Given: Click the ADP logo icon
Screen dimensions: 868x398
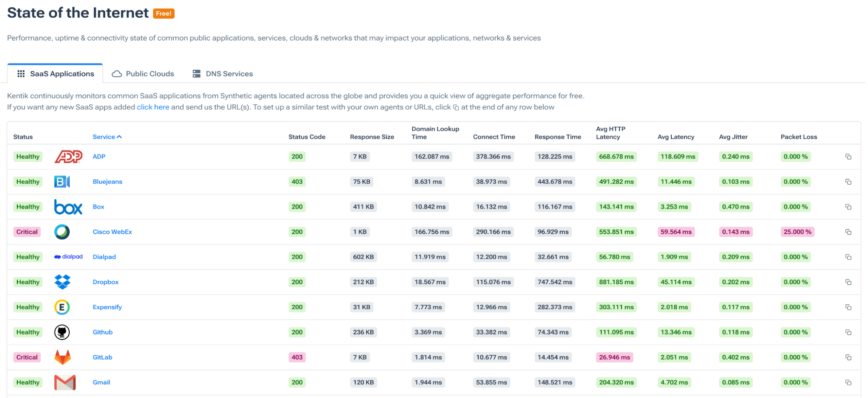Looking at the screenshot, I should coord(68,157).
